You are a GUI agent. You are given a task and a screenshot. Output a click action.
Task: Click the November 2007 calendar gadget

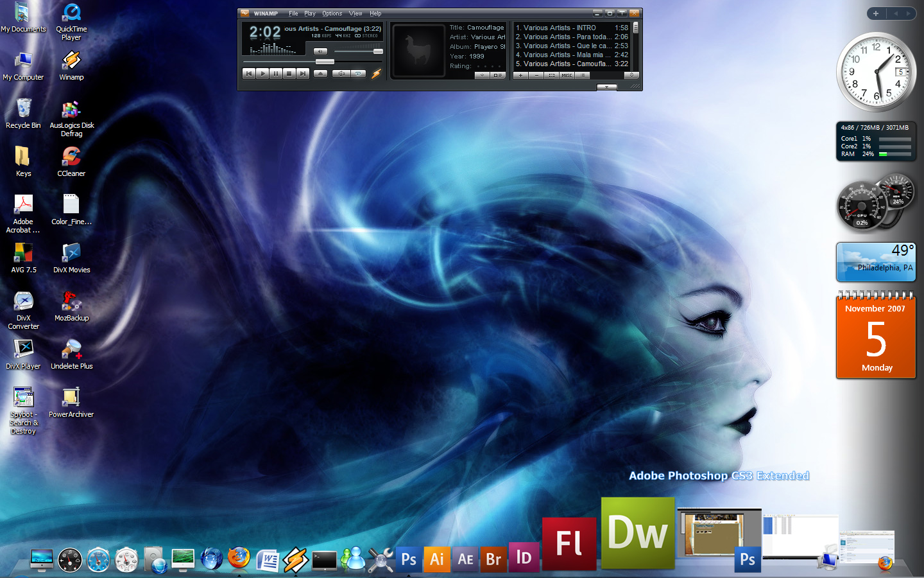point(876,336)
